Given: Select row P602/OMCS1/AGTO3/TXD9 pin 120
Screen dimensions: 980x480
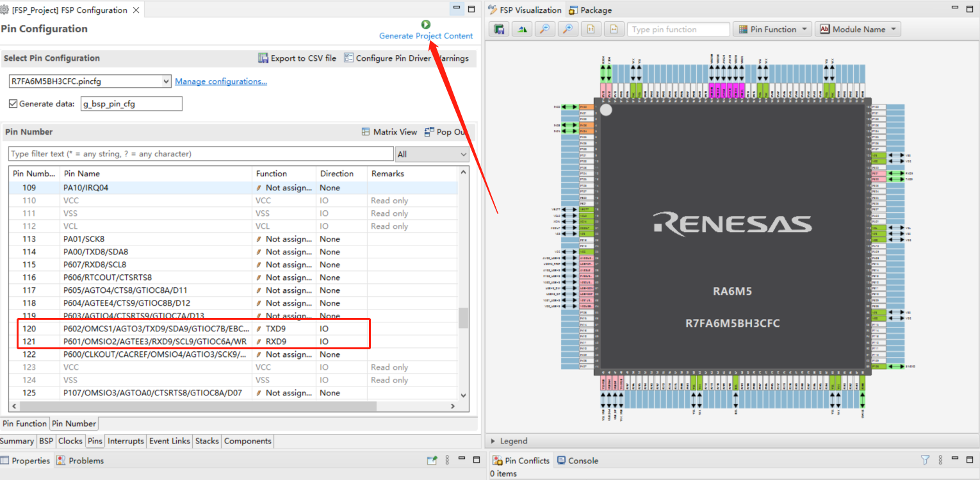Looking at the screenshot, I should [x=233, y=329].
